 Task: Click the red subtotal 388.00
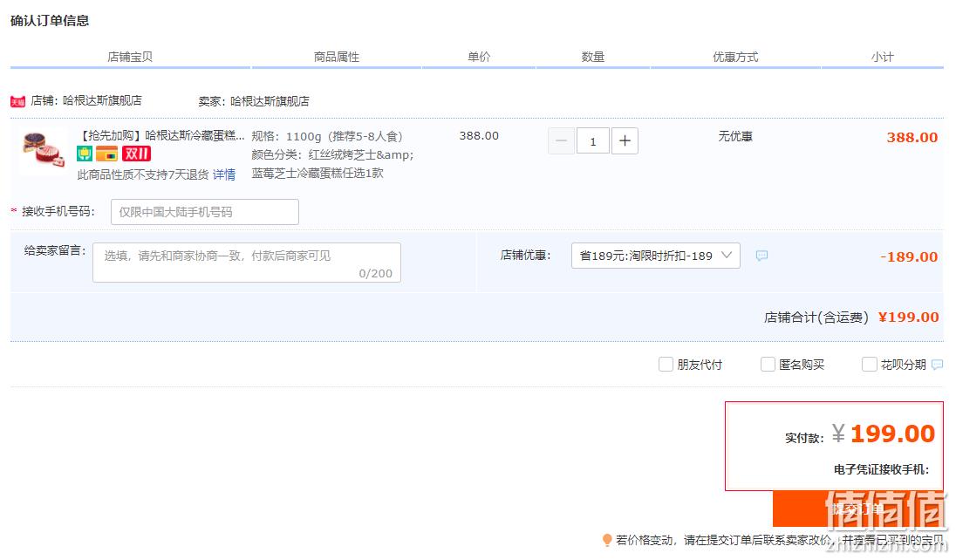(x=912, y=137)
